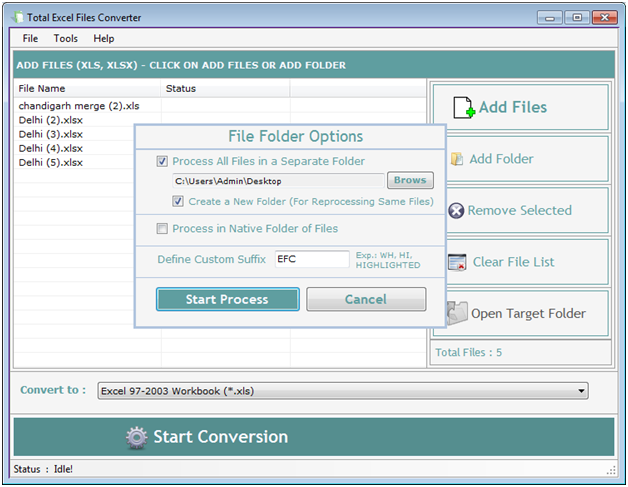628x487 pixels.
Task: Select Delhi (4).xlsx in the list
Action: [50, 149]
